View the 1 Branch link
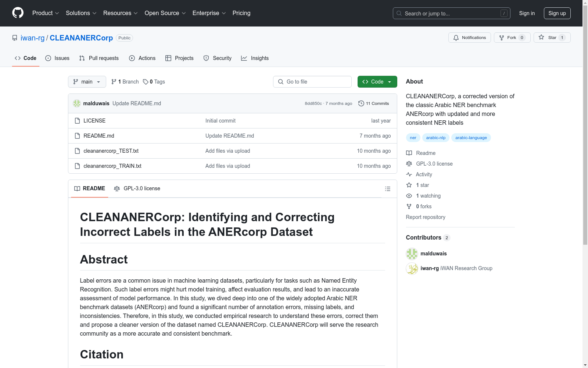 (125, 82)
